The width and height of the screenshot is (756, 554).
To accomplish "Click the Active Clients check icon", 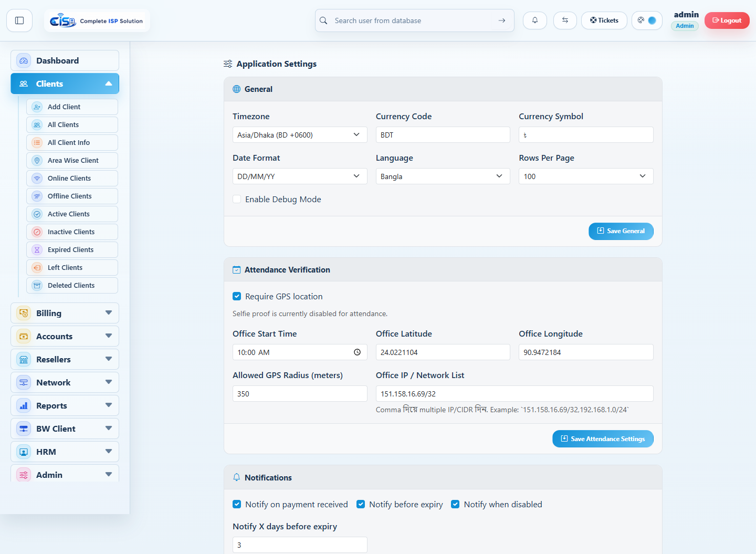I will 37,214.
